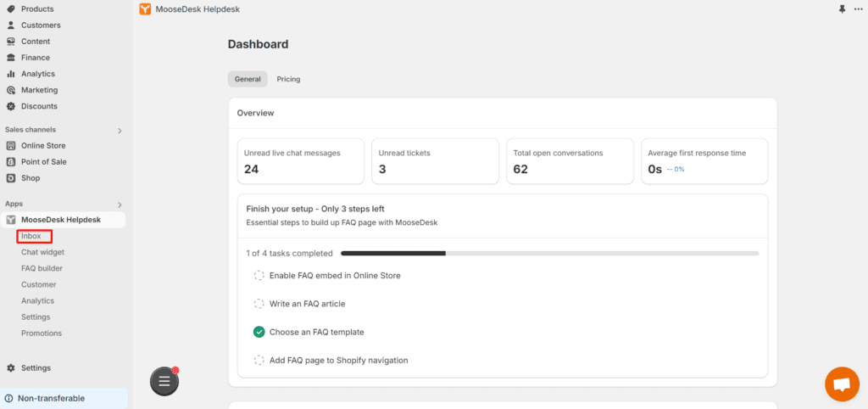The image size is (868, 409).
Task: Click the Non-transferable info icon
Action: [8, 398]
